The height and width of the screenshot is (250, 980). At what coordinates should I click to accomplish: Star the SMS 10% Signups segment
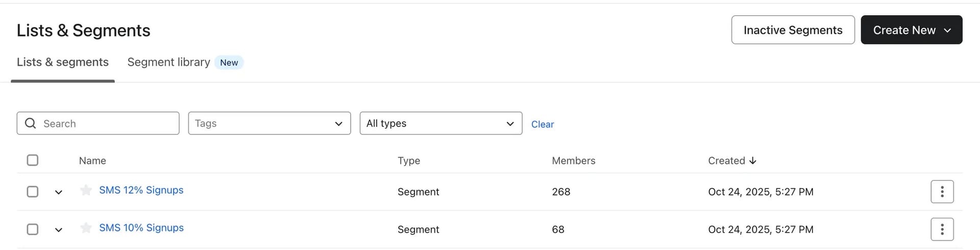(86, 228)
